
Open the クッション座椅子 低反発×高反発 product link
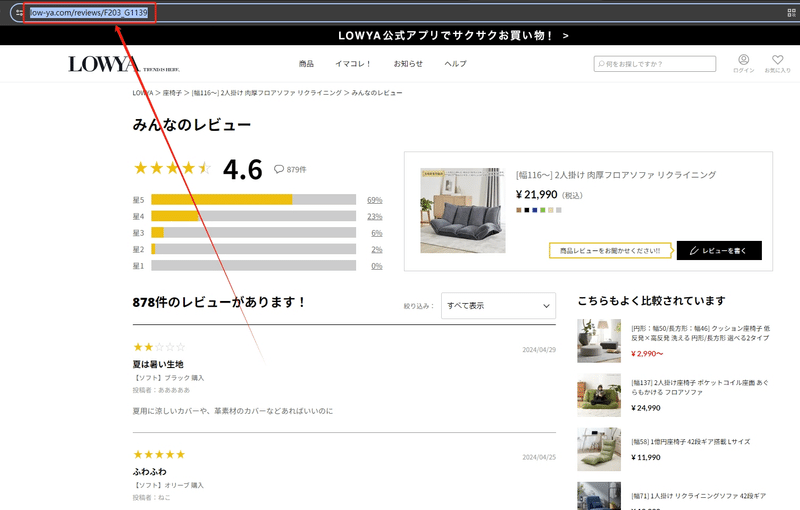click(x=701, y=333)
